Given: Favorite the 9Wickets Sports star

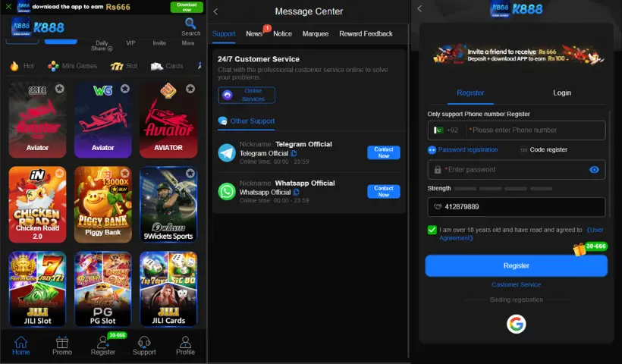Looking at the screenshot, I should [x=190, y=173].
